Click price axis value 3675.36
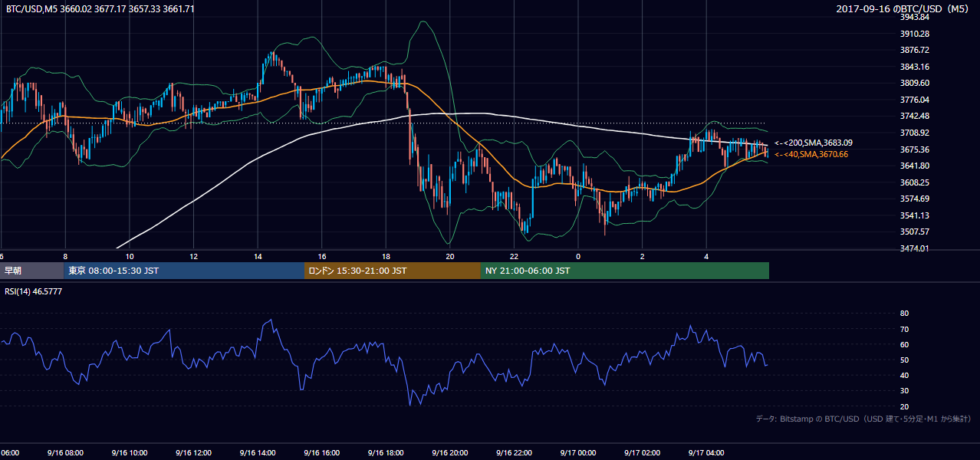 915,149
